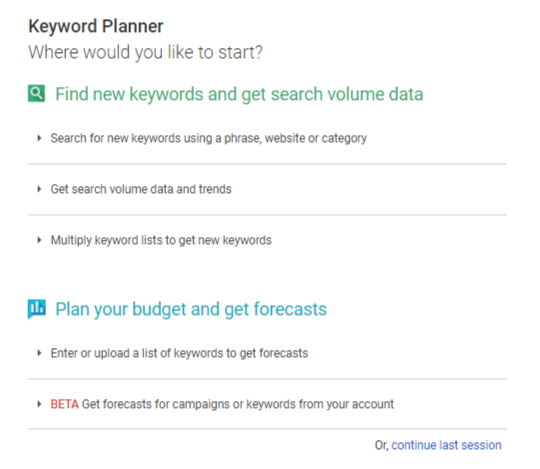Viewport: 540px width, 469px height.
Task: Open Get forecasts for campaigns or keywords option
Action: (x=238, y=404)
